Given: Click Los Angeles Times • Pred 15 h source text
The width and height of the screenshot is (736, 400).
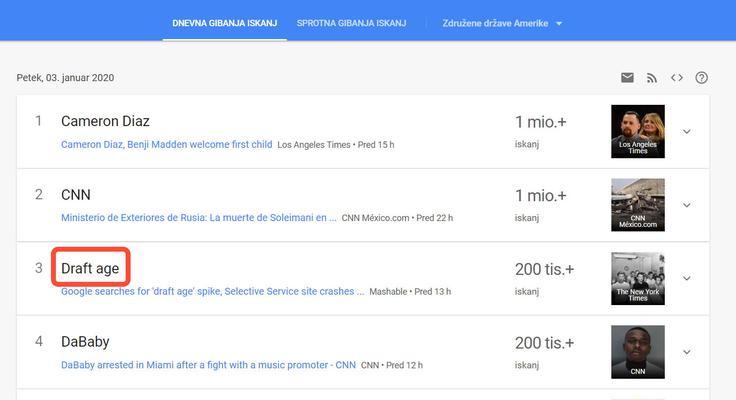Looking at the screenshot, I should point(336,145).
